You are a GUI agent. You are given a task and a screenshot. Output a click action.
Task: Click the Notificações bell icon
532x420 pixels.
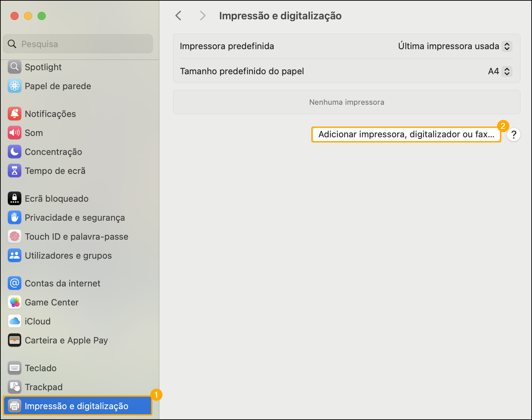15,114
